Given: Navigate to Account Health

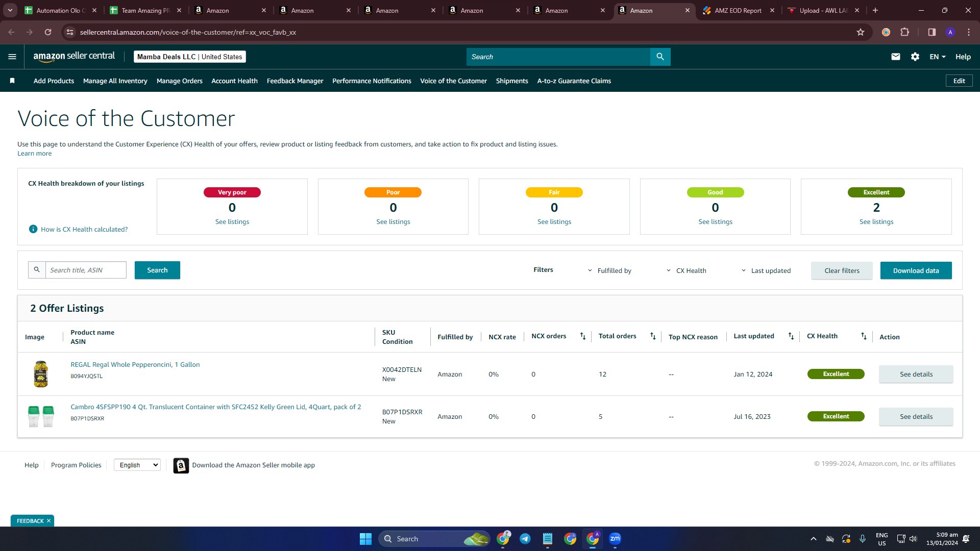Looking at the screenshot, I should (x=234, y=81).
